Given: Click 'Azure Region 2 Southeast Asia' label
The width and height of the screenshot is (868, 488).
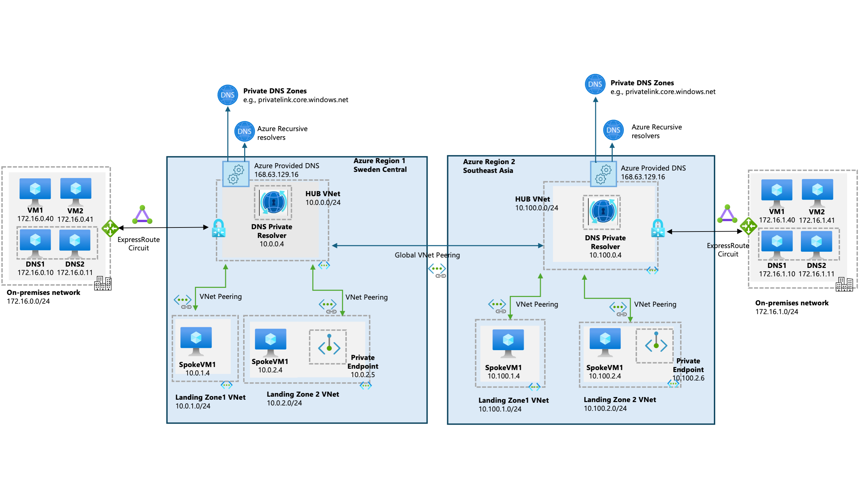Looking at the screenshot, I should pos(489,166).
